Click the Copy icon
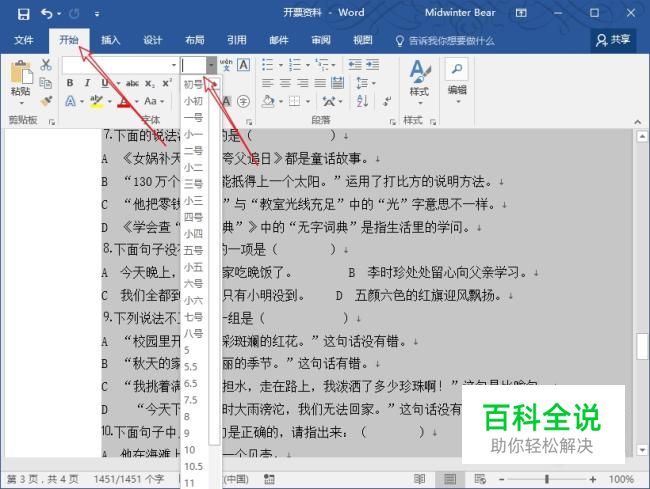 (x=46, y=83)
